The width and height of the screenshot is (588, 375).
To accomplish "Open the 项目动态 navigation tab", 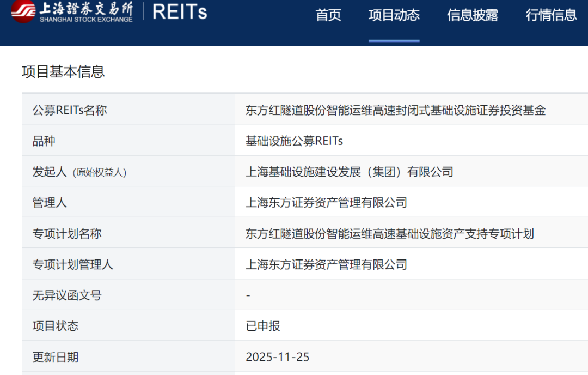I will point(394,15).
